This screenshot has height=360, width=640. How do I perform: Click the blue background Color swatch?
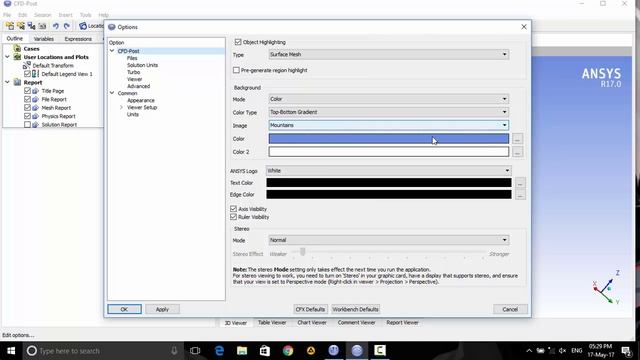[x=389, y=139]
